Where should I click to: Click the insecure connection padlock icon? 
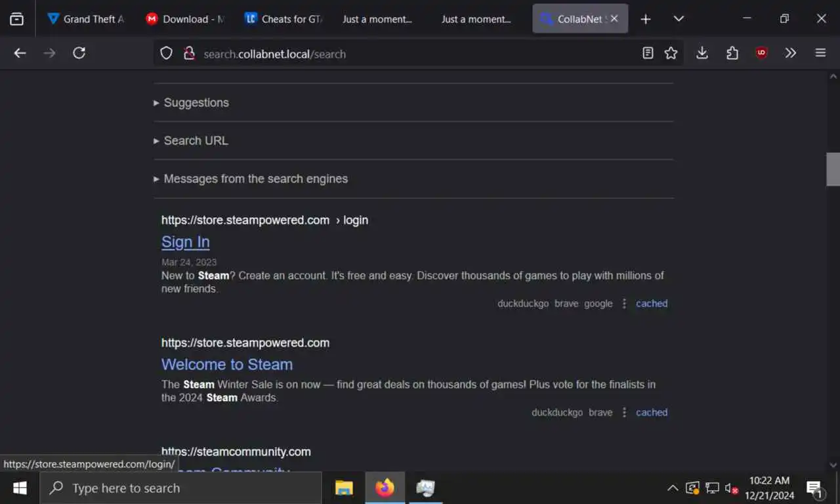[190, 54]
